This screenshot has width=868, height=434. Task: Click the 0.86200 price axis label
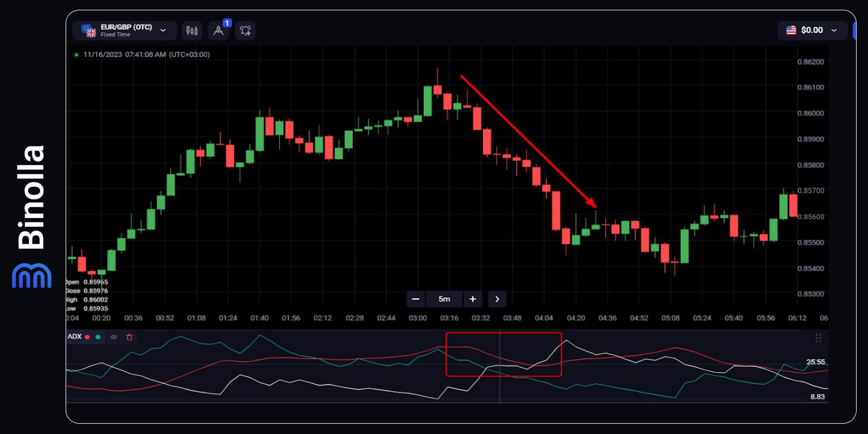(x=810, y=62)
